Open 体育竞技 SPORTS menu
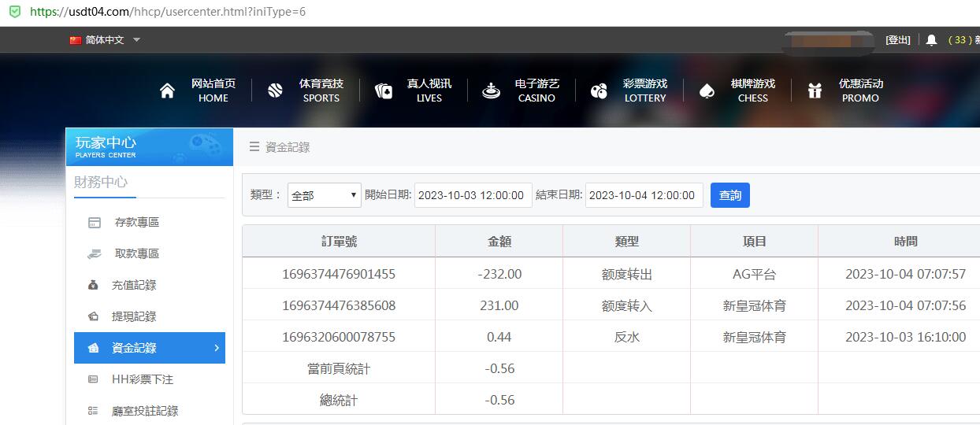 (321, 91)
